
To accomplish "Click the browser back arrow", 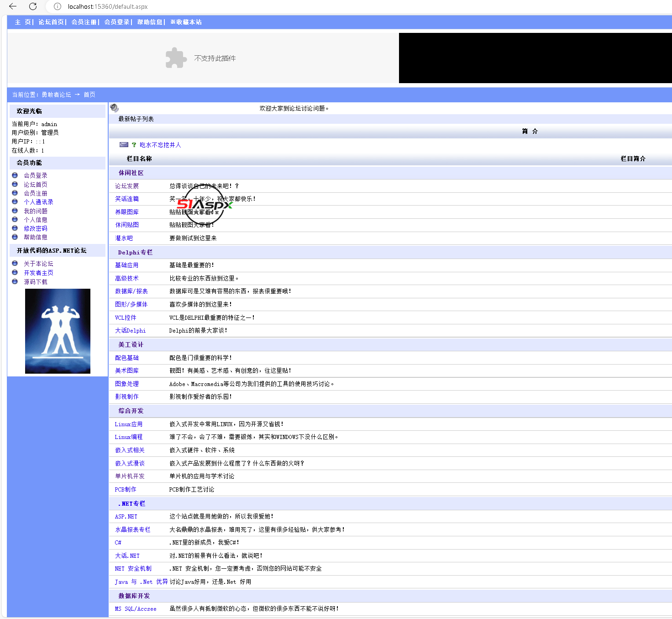I will tap(13, 6).
